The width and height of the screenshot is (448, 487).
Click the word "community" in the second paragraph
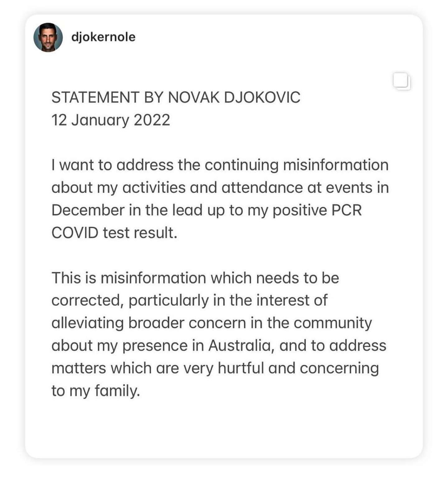tap(332, 323)
